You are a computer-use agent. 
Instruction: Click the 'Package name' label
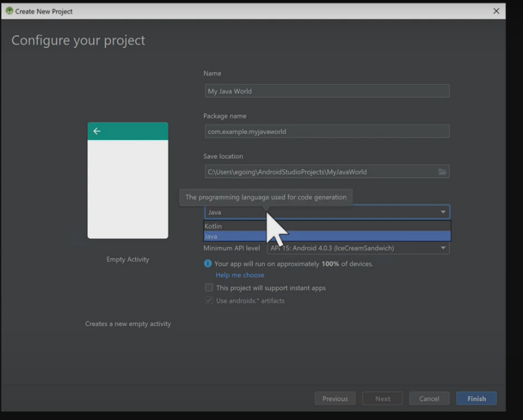click(225, 116)
